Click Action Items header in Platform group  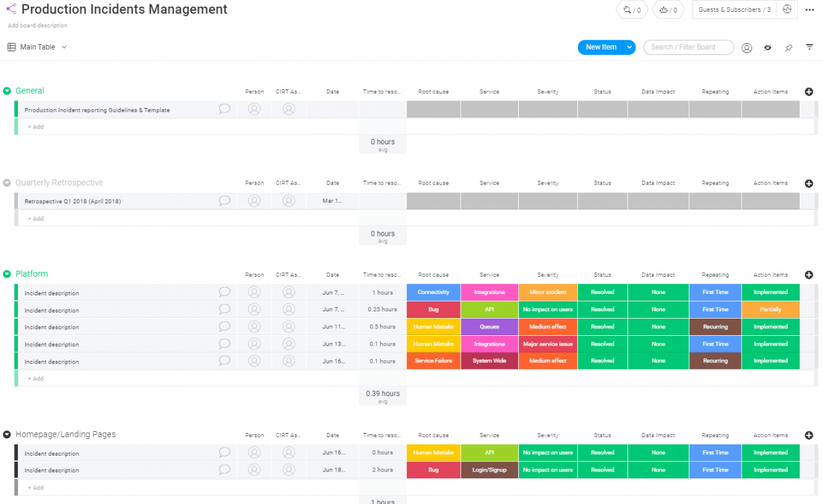[771, 275]
